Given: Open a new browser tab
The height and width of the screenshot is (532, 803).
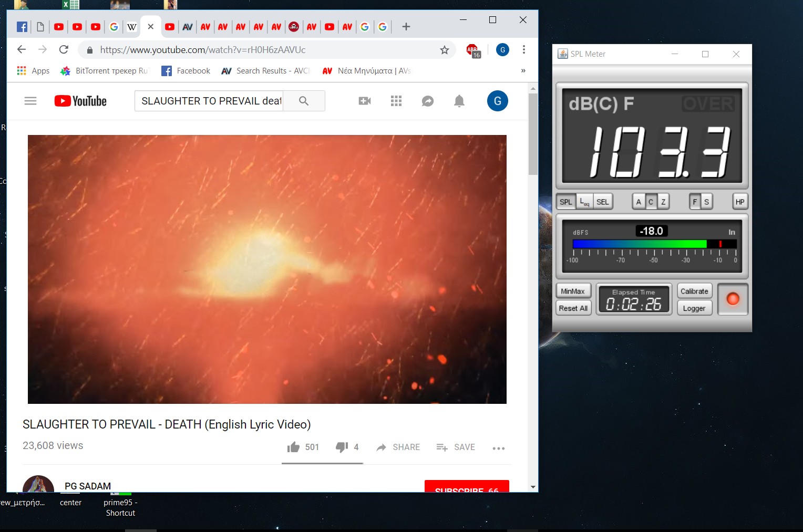Looking at the screenshot, I should [x=406, y=27].
